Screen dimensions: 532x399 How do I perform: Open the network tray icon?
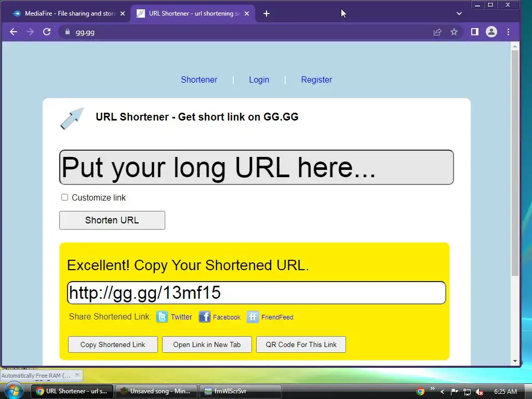coord(467,392)
